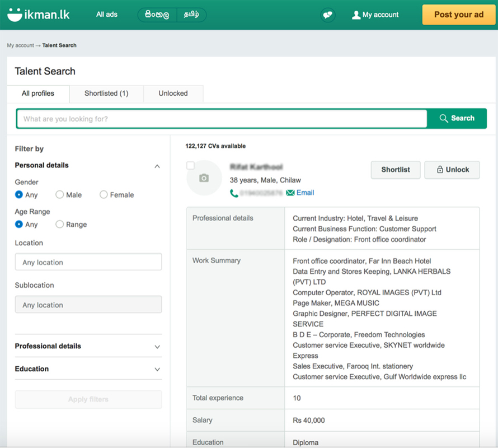Click the Total experience value 10
The width and height of the screenshot is (498, 448).
[297, 398]
